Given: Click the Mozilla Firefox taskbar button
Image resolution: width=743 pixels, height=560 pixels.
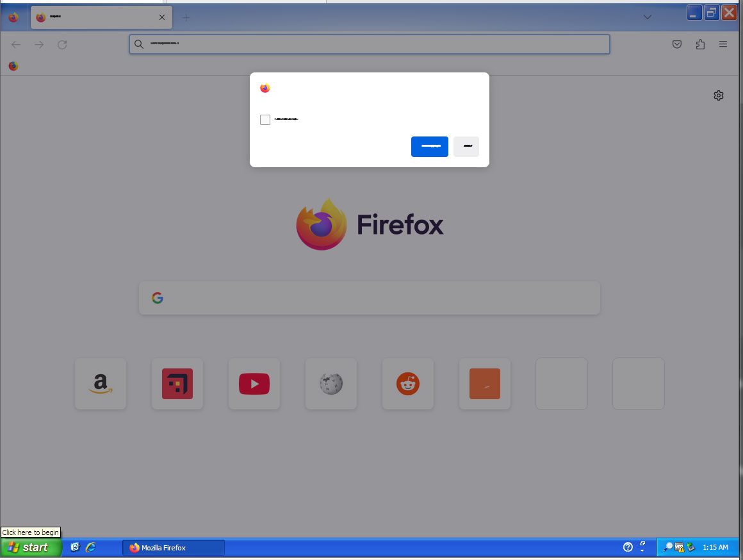Looking at the screenshot, I should pyautogui.click(x=174, y=548).
